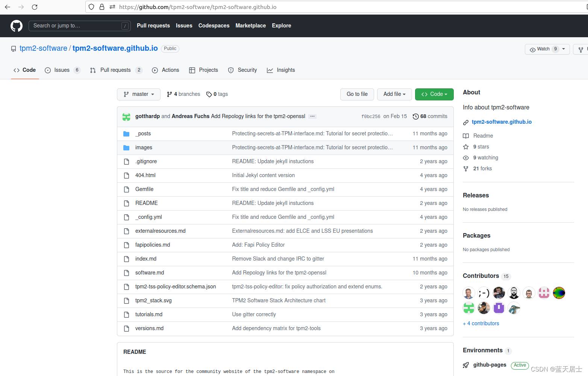Open tpm2-tss-policy-editor.schema.json file
This screenshot has height=376, width=588.
pos(176,287)
